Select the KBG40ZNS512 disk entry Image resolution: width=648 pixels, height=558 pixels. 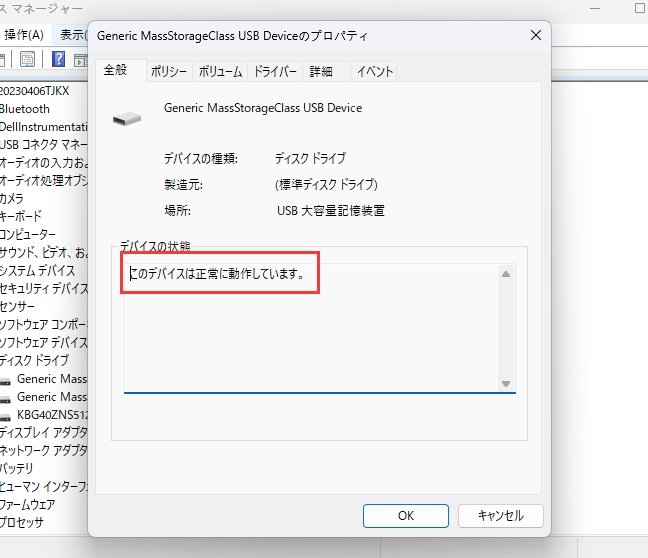click(x=52, y=415)
